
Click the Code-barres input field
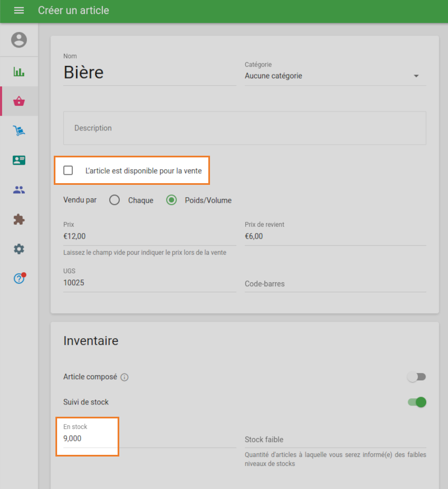tap(335, 284)
